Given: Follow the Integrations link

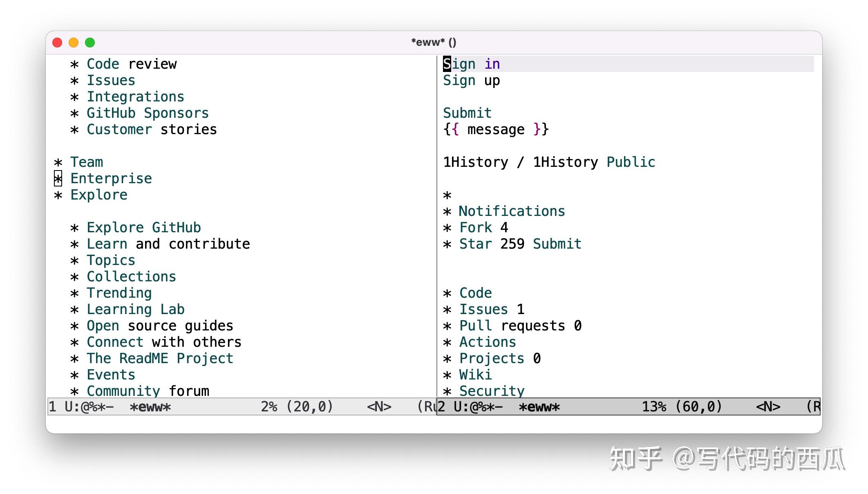Looking at the screenshot, I should point(135,97).
